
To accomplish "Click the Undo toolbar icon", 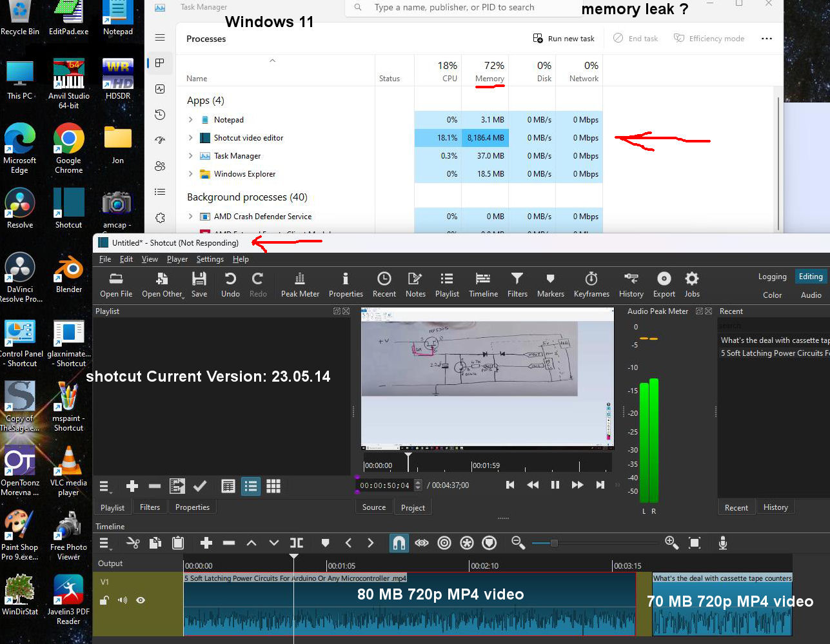I will tap(230, 284).
